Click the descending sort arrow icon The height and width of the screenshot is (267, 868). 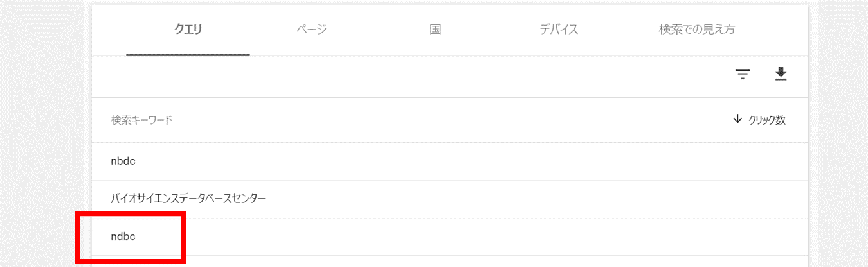[x=737, y=119]
